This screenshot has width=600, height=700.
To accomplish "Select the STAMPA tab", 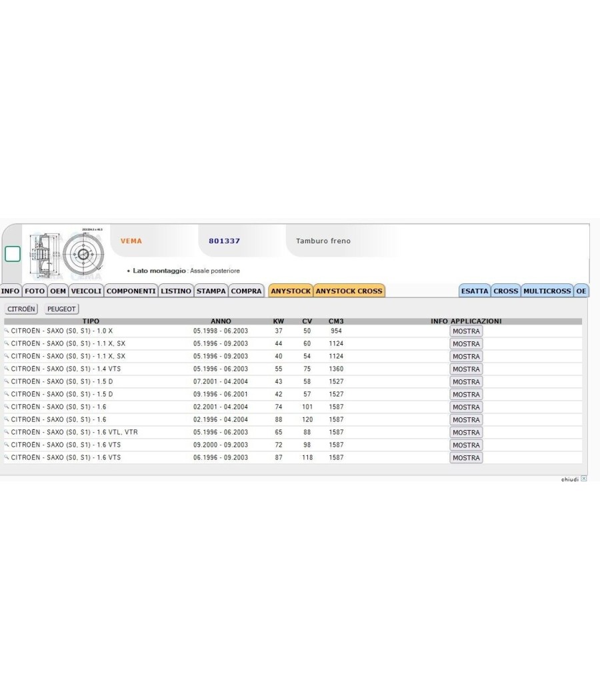I will 211,291.
